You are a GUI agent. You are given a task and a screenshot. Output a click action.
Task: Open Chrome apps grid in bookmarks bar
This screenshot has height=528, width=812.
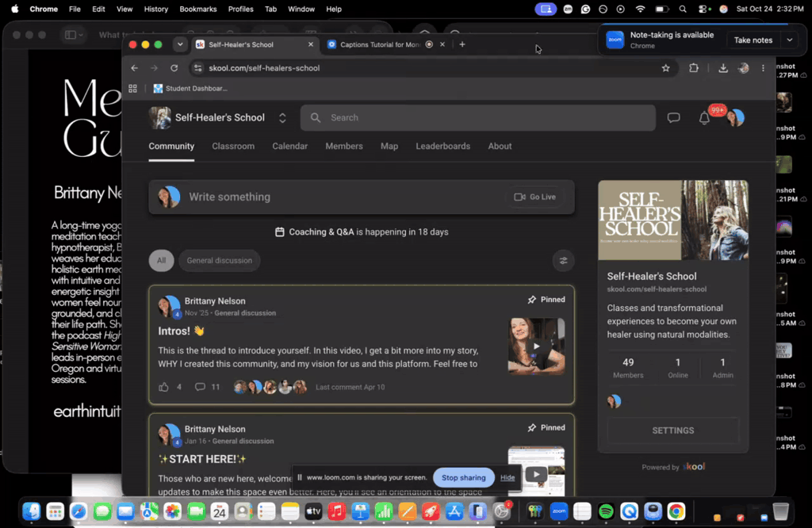pos(132,89)
